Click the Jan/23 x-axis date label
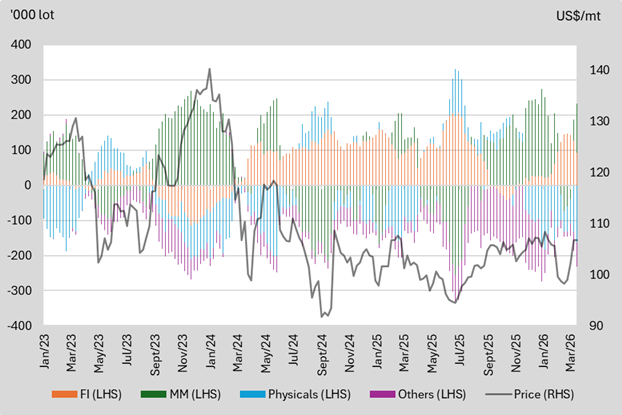Image resolution: width=622 pixels, height=415 pixels. pos(45,352)
